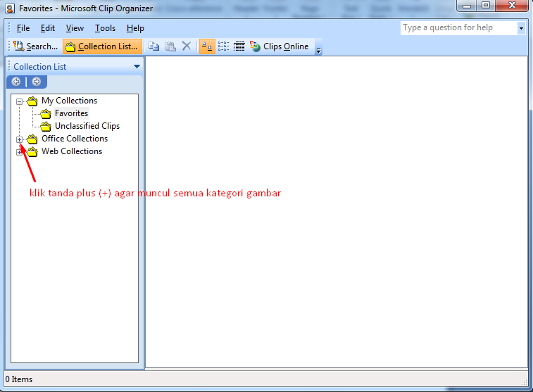
Task: Open the View menu
Action: [75, 28]
